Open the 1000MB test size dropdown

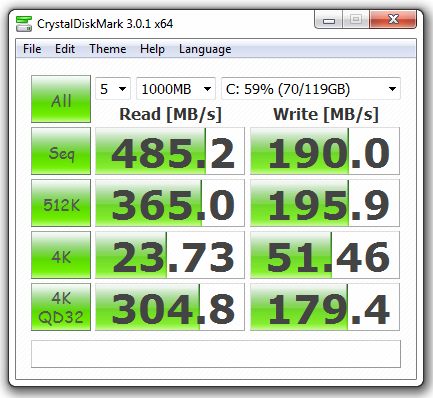[176, 89]
